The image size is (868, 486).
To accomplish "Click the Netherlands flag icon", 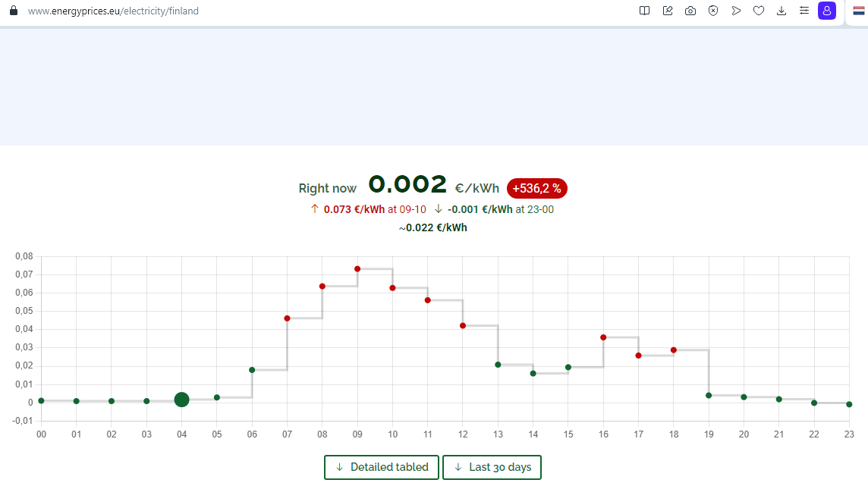I will click(859, 11).
